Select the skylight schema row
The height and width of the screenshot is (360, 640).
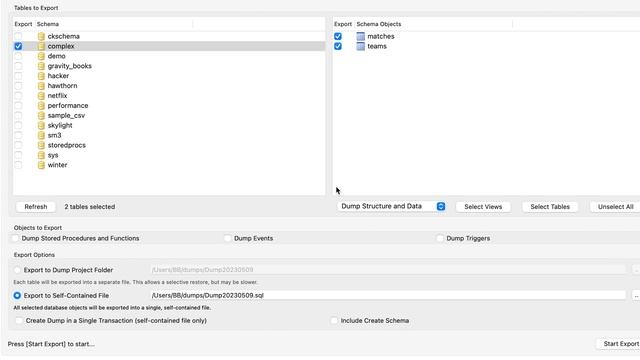click(x=169, y=125)
